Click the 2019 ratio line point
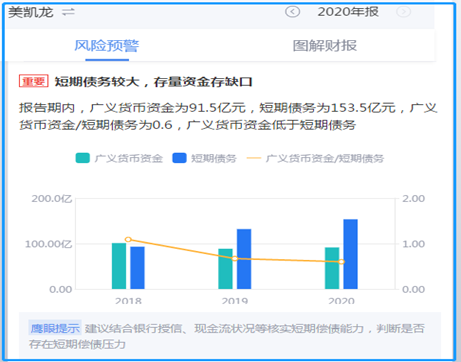The image size is (461, 362). (235, 258)
